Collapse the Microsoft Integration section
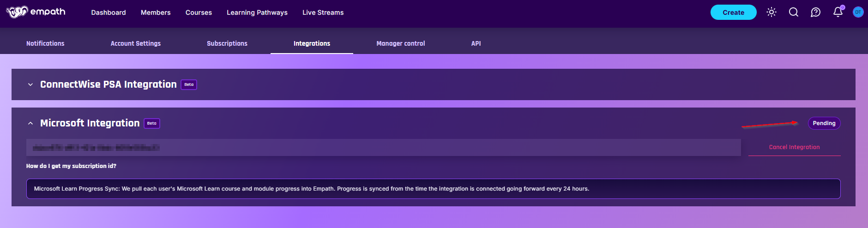The image size is (868, 228). click(x=30, y=123)
